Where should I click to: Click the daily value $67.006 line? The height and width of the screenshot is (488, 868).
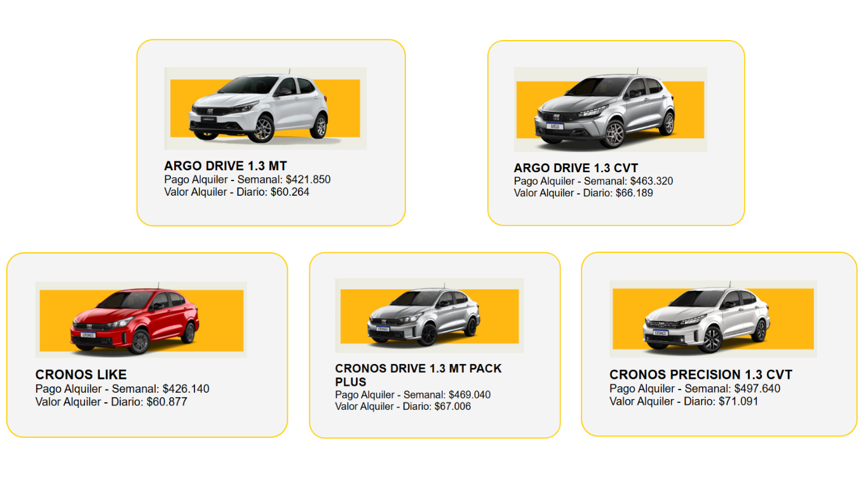click(x=403, y=406)
